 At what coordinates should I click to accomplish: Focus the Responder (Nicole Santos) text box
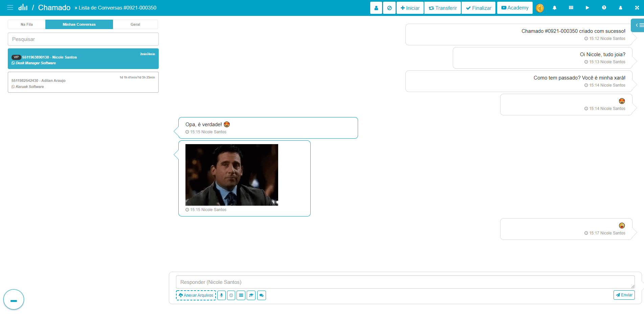405,282
